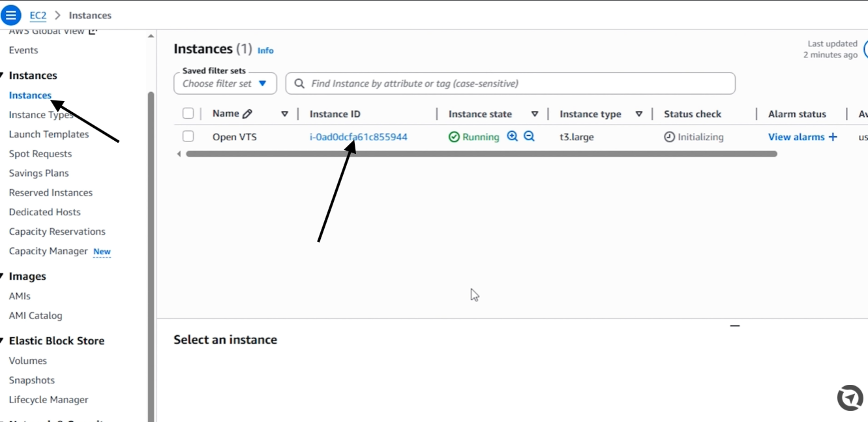
Task: Click the round help widget icon bottom right
Action: tap(850, 398)
